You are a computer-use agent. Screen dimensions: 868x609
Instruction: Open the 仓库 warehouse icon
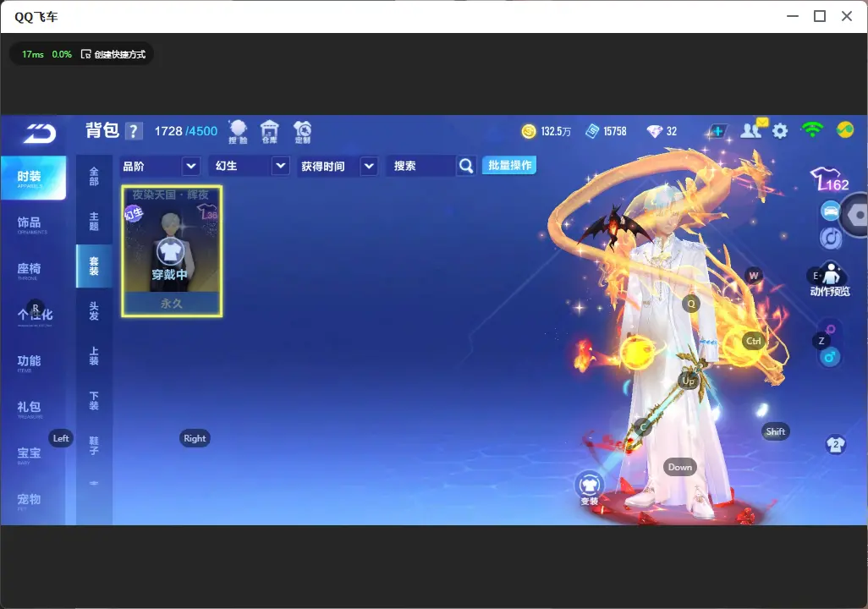pos(270,132)
